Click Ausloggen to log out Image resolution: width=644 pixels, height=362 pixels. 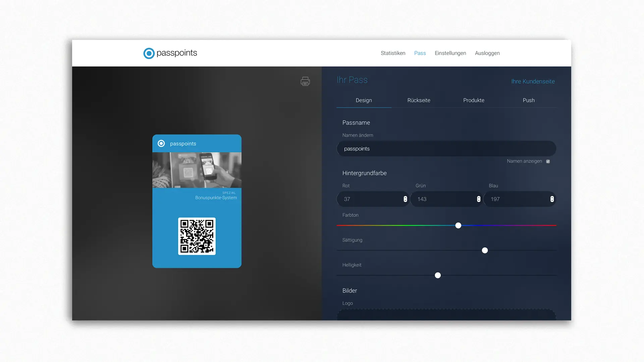click(487, 53)
